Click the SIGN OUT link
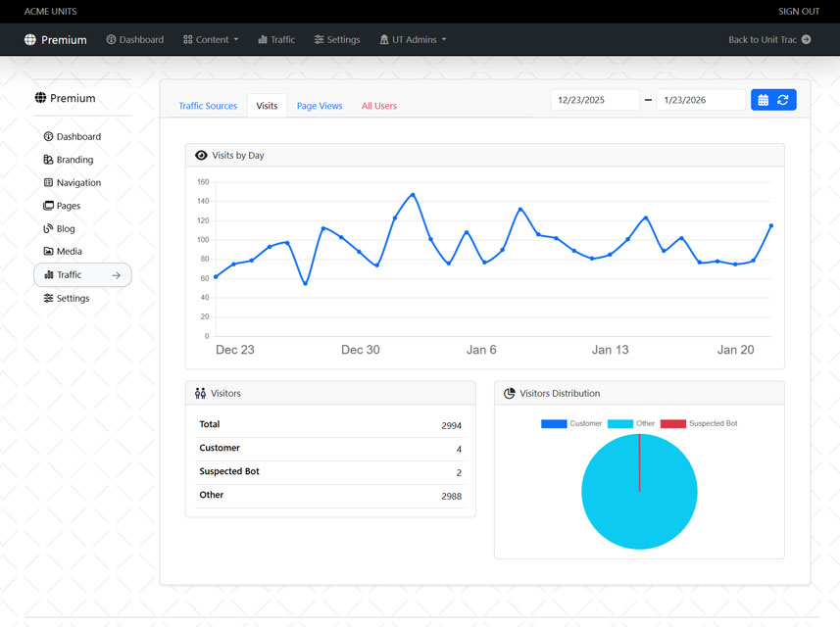 point(798,12)
